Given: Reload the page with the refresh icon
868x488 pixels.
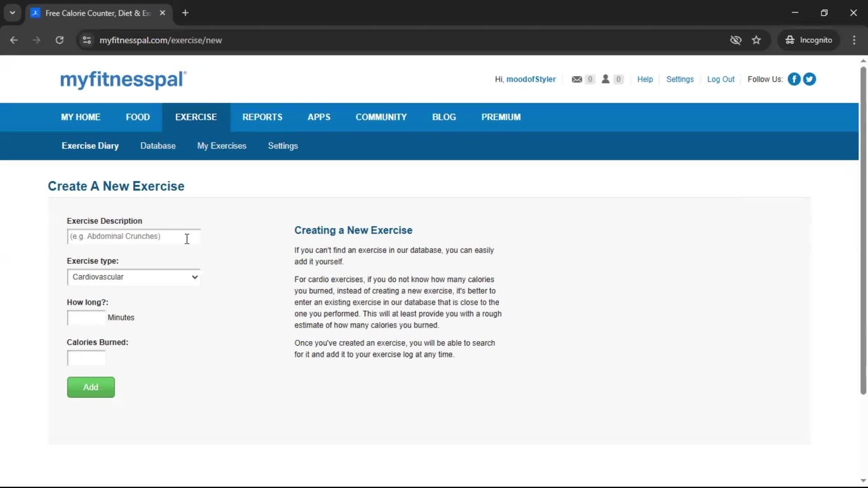Looking at the screenshot, I should [59, 40].
